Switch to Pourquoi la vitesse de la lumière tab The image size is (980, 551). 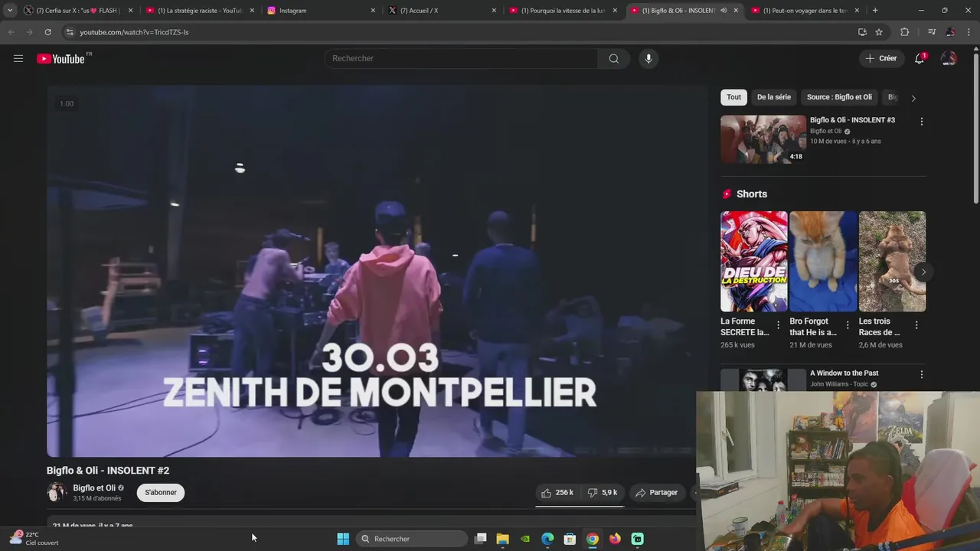tap(563, 11)
